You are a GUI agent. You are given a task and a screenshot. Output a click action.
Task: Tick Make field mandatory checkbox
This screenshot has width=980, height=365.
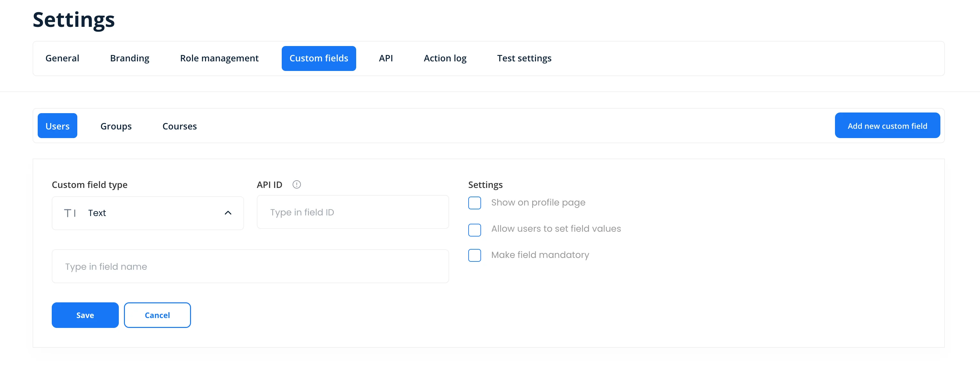[474, 255]
